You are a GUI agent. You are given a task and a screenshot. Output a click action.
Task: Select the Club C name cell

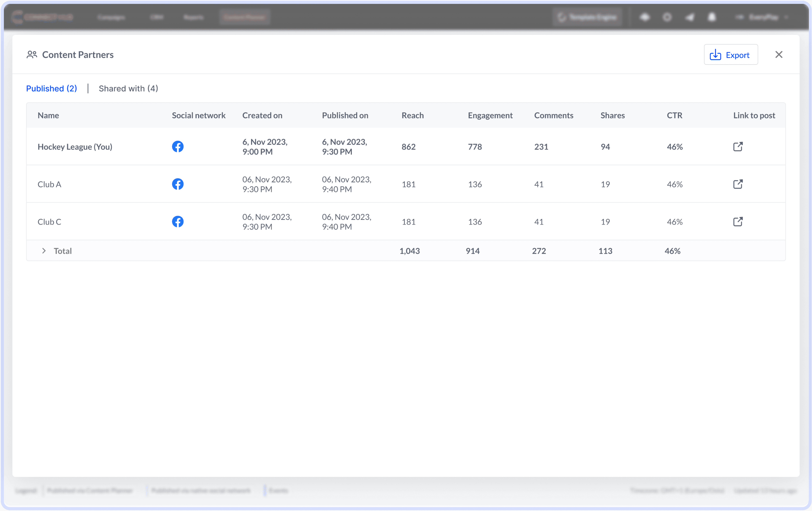pos(49,222)
